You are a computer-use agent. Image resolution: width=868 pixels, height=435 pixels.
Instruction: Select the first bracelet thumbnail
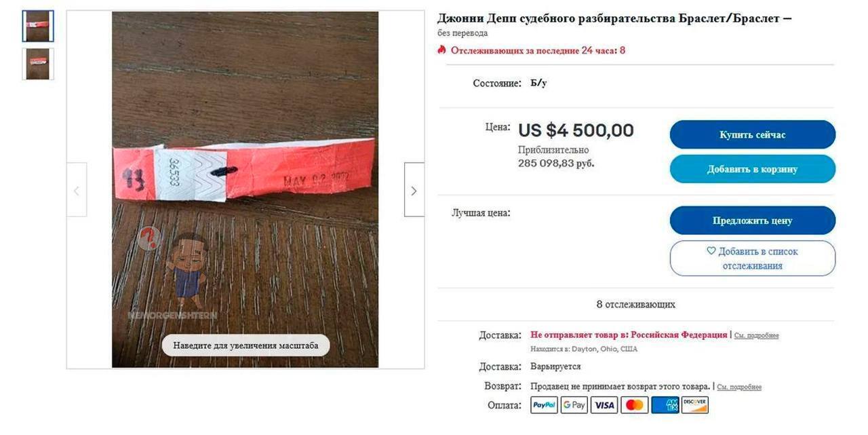[37, 26]
